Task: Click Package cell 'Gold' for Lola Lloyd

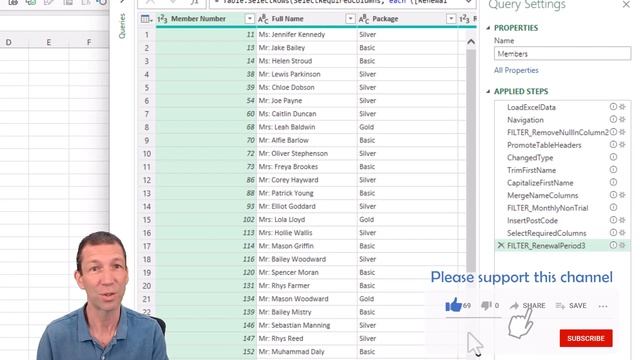Action: coord(407,220)
